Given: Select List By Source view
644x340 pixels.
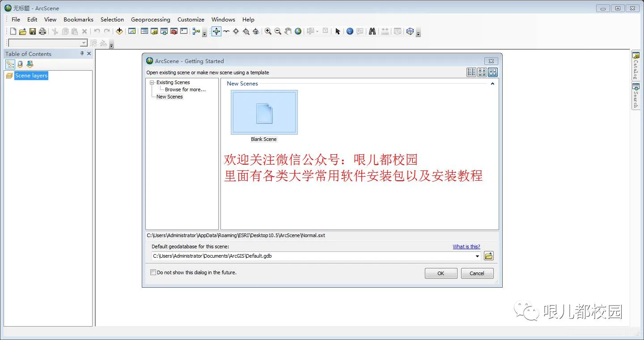Looking at the screenshot, I should click(x=20, y=64).
